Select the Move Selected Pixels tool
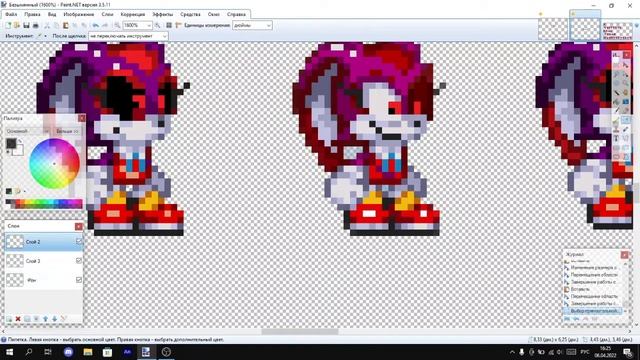The height and width of the screenshot is (360, 640). 626,64
